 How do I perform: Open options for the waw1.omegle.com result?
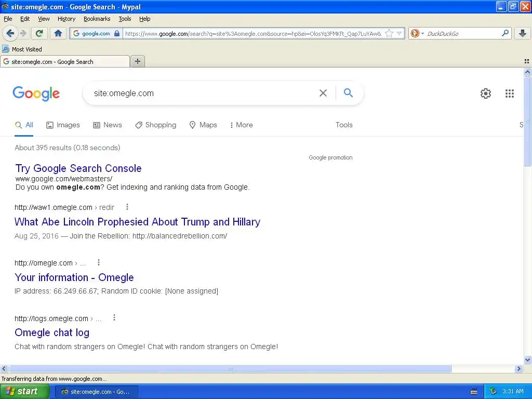127,207
